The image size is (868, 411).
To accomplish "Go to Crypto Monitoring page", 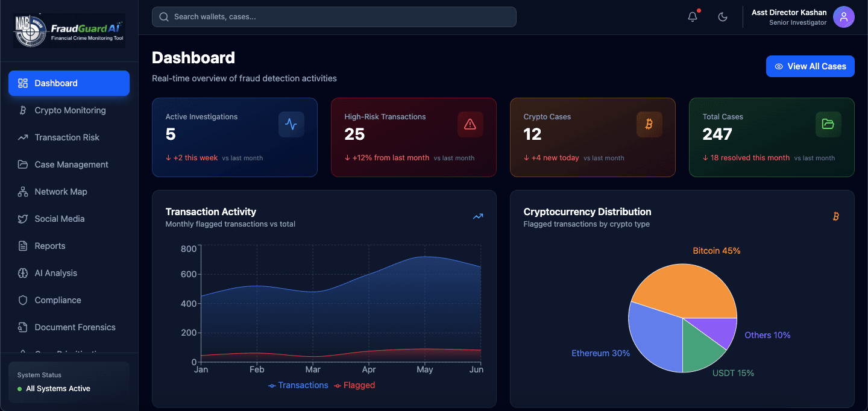I will point(69,110).
